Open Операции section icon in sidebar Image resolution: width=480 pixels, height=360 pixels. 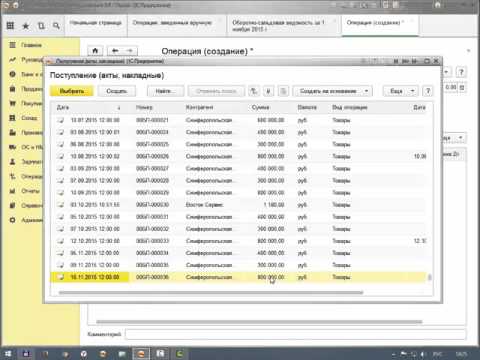(13, 176)
